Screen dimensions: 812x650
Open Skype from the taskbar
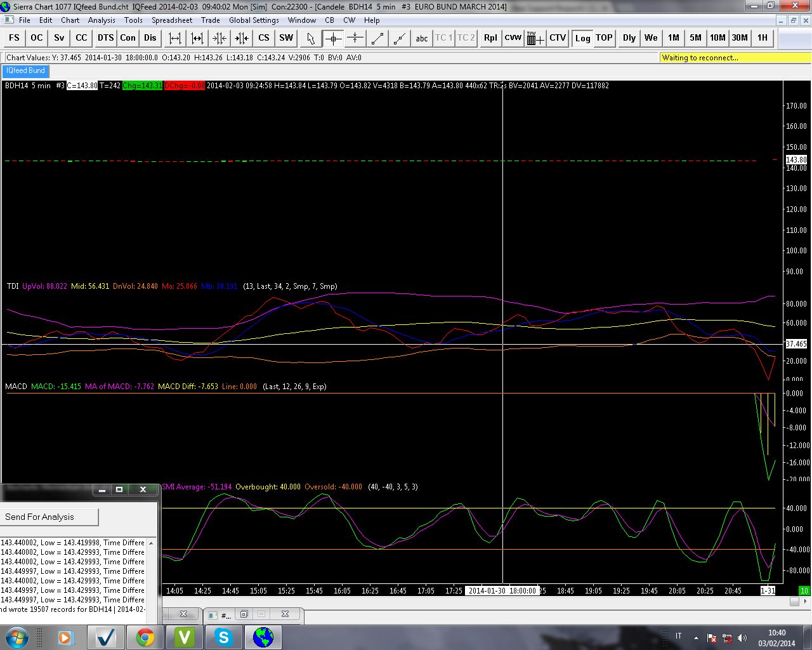(x=223, y=637)
